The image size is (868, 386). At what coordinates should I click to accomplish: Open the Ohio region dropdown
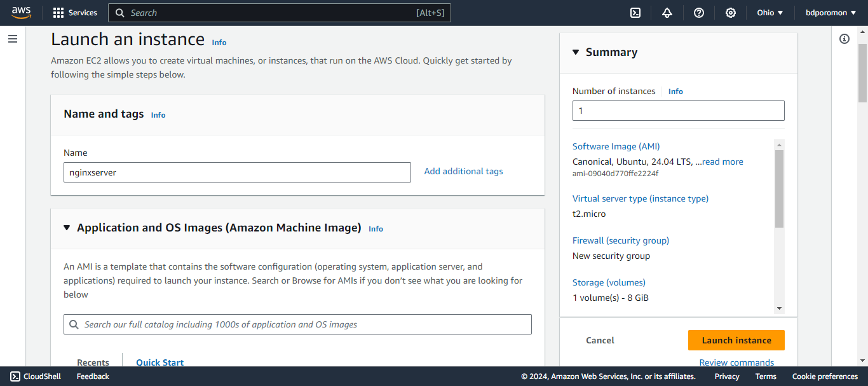click(770, 13)
